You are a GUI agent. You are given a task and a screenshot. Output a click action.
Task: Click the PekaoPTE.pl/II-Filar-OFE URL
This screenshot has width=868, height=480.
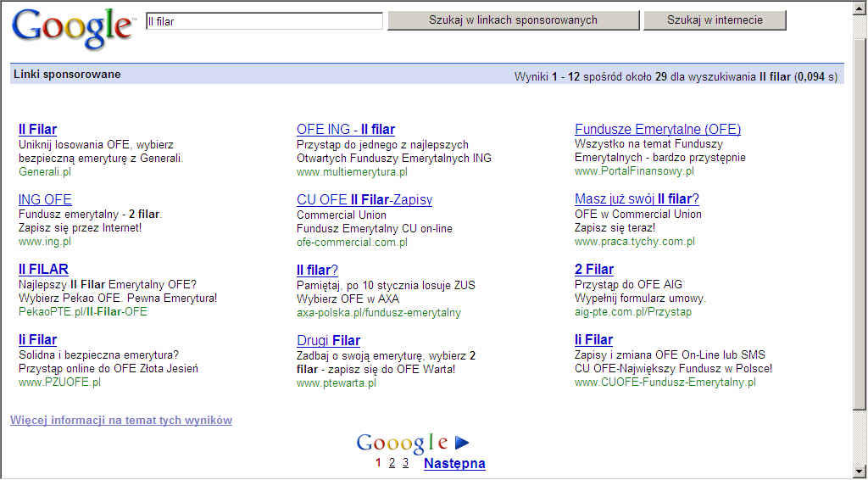point(83,312)
